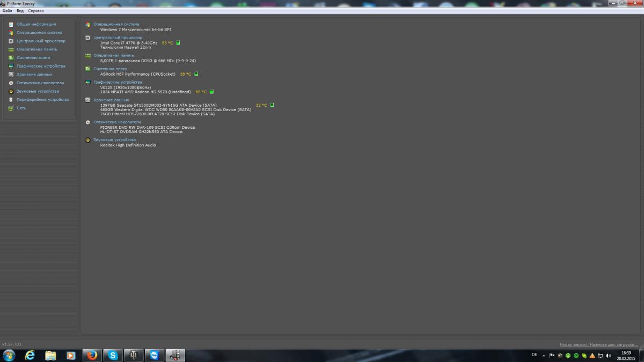This screenshot has height=362, width=644.
Task: Switch to Firefox in the taskbar
Action: click(x=92, y=355)
